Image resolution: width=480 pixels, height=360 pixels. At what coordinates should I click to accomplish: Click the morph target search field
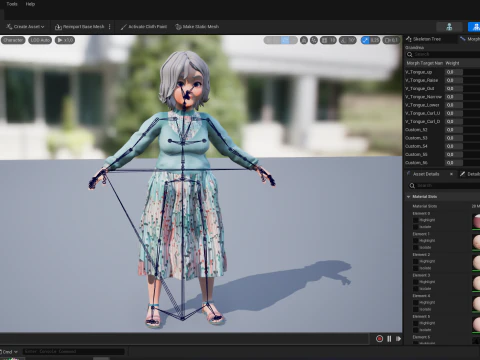(443, 54)
